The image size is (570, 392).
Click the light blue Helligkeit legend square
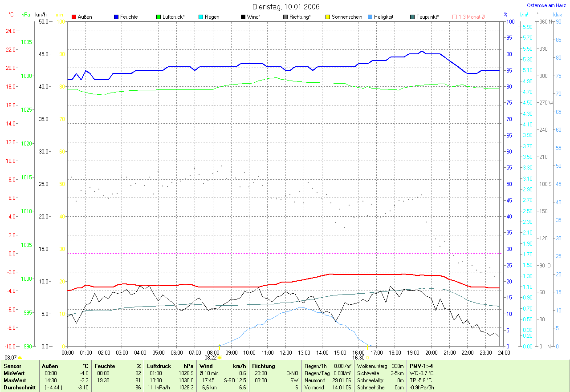(x=370, y=17)
